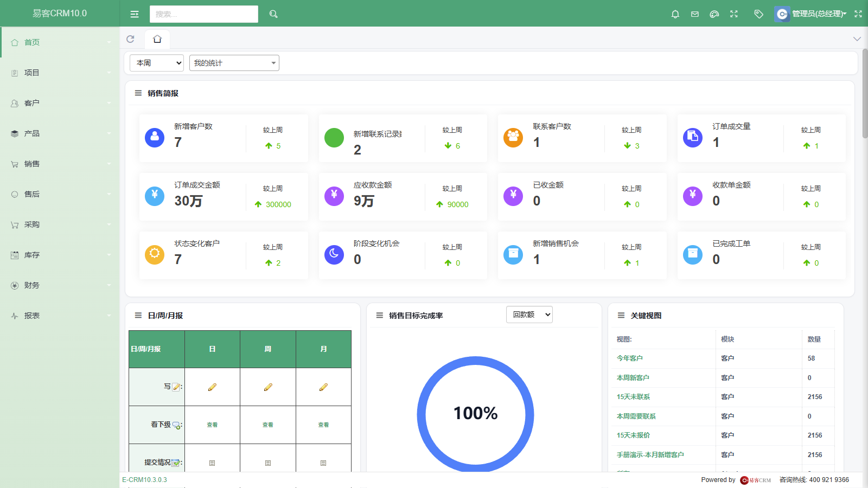
Task: Click the header search input field
Action: point(204,14)
